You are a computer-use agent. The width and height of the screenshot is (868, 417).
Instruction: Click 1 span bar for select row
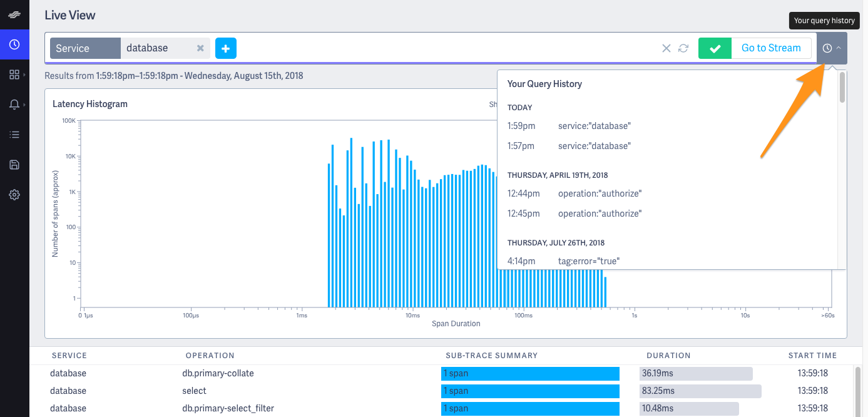point(530,391)
